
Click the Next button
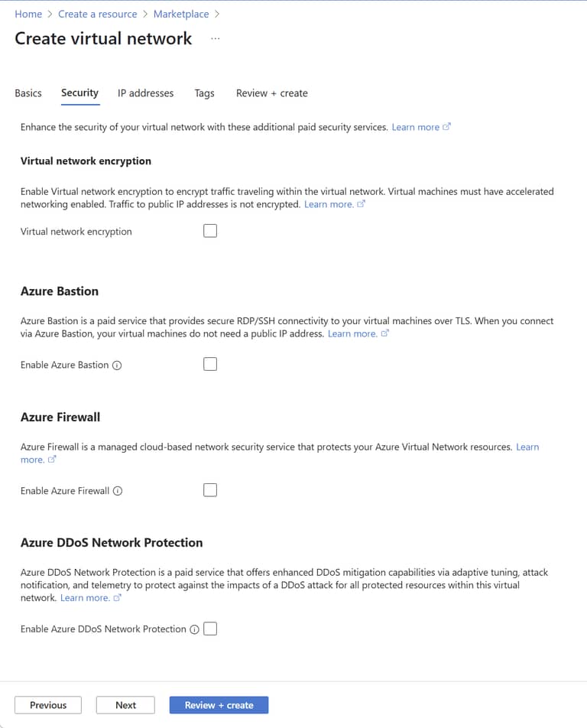point(125,704)
